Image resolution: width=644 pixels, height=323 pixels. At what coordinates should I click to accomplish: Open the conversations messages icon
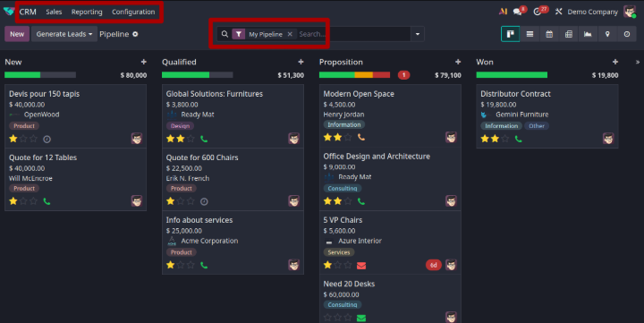click(518, 12)
